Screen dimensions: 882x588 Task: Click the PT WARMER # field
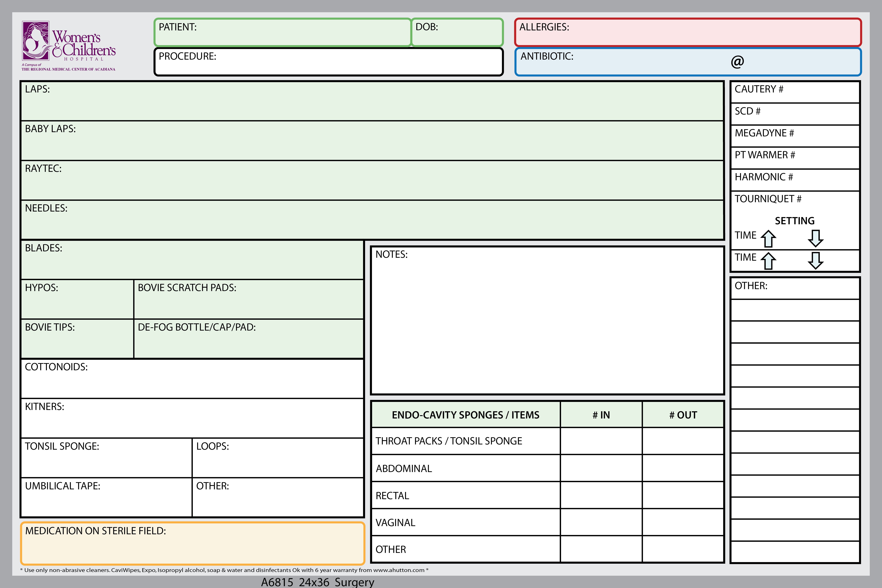[795, 158]
